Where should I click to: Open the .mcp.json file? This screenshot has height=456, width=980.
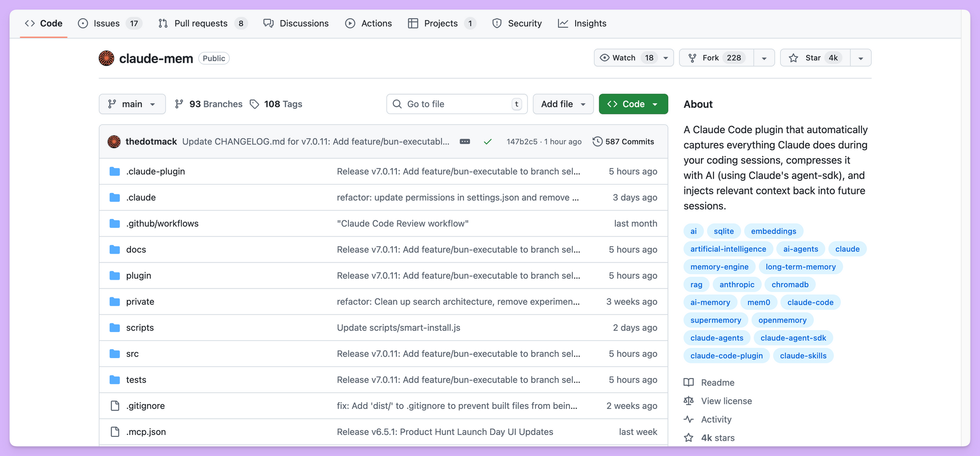click(146, 432)
